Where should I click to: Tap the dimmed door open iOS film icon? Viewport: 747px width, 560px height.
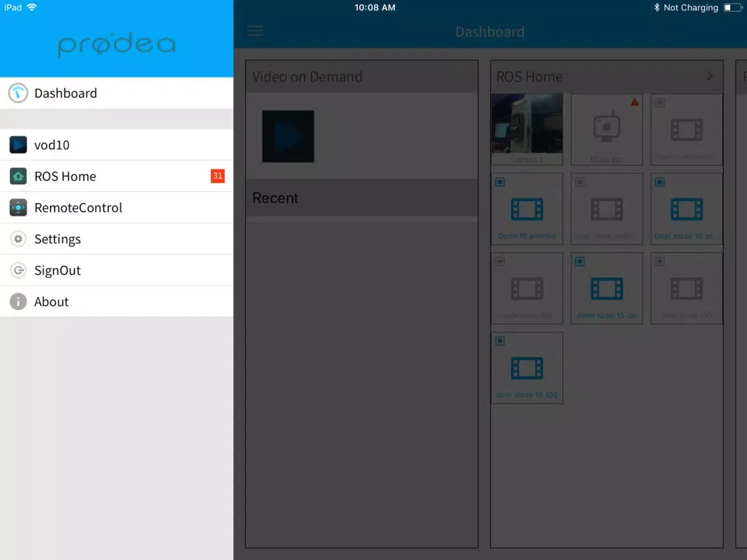tap(527, 289)
